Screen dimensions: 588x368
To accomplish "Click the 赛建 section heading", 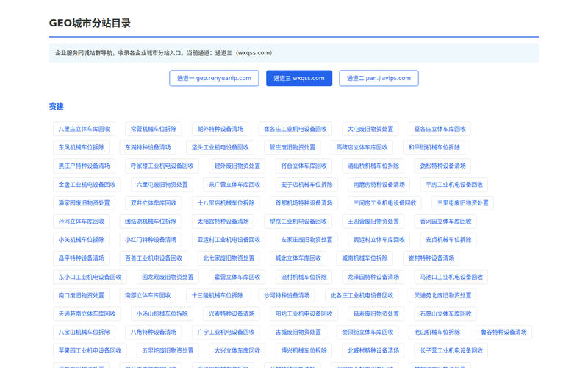I will pos(57,107).
